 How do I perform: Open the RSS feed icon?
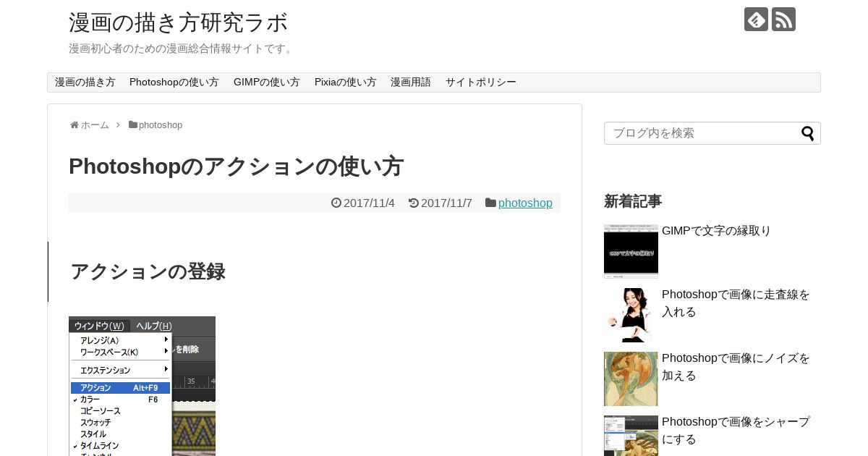click(x=783, y=20)
